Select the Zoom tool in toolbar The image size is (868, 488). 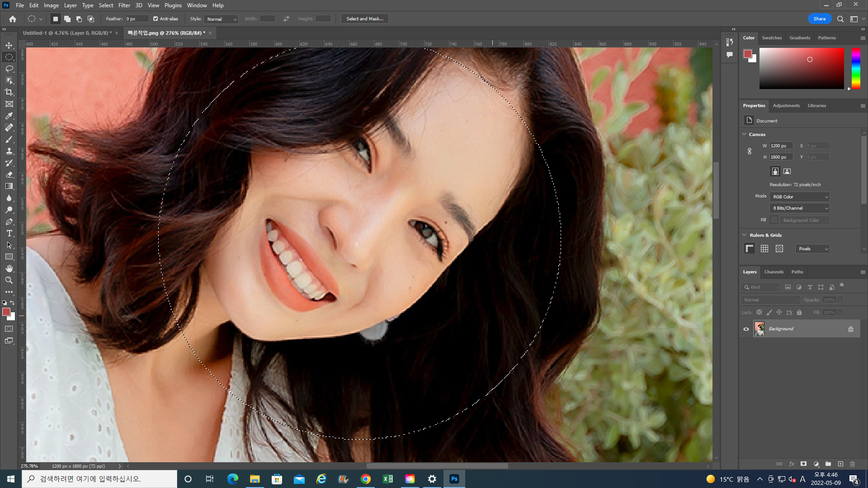pyautogui.click(x=9, y=280)
